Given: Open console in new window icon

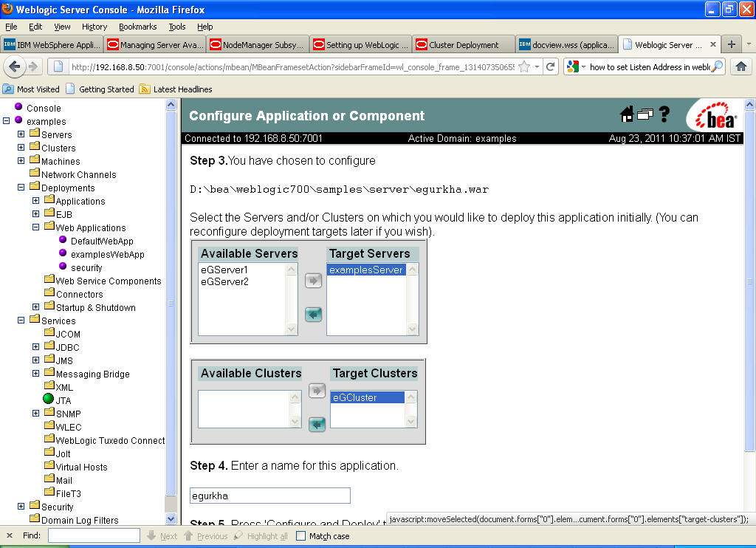Looking at the screenshot, I should (x=645, y=114).
